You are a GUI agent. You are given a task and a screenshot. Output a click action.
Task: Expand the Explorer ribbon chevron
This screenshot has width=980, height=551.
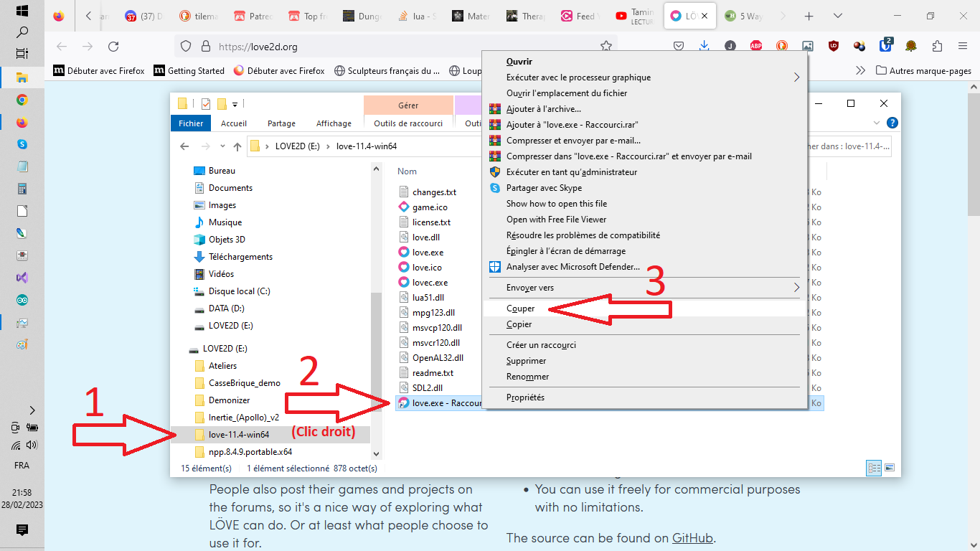tap(877, 123)
